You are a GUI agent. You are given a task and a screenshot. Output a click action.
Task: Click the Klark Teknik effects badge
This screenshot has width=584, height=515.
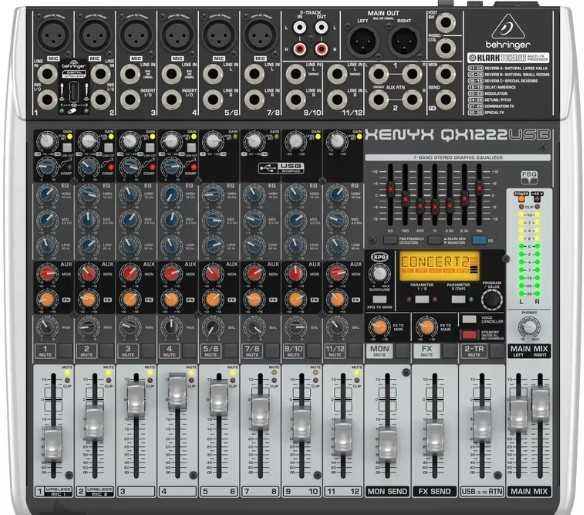pyautogui.click(x=508, y=58)
